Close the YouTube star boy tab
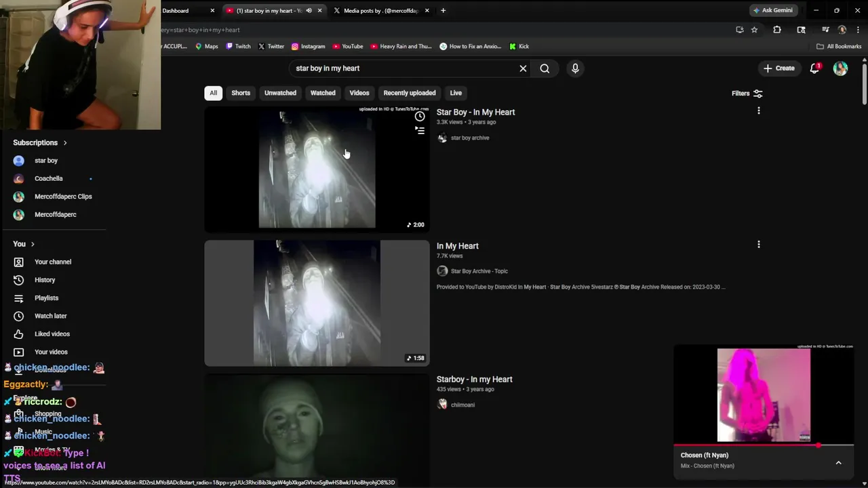The width and height of the screenshot is (868, 488). (x=319, y=10)
